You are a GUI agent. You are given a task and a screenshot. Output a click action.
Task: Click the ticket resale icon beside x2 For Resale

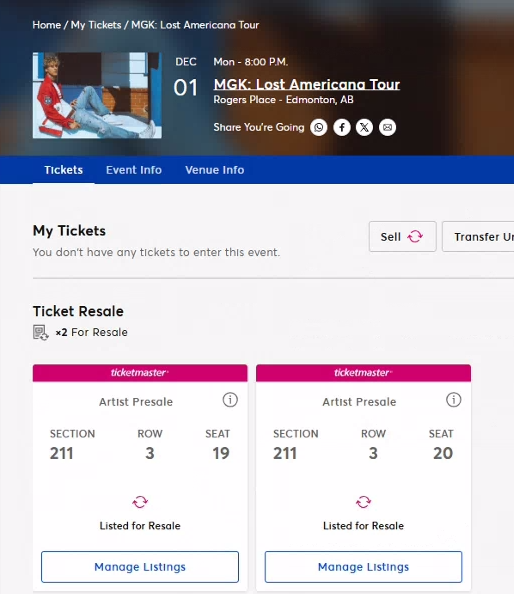(41, 333)
